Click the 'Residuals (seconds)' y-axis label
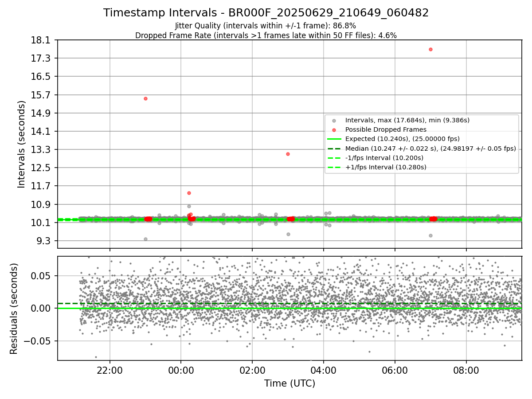This screenshot has height=399, width=532. 14,309
